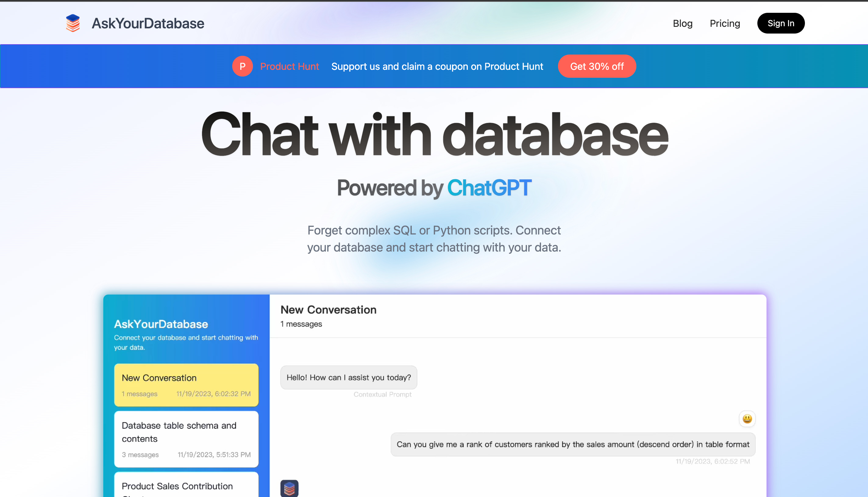Click the customer rank request message bubble
868x497 pixels.
point(573,444)
